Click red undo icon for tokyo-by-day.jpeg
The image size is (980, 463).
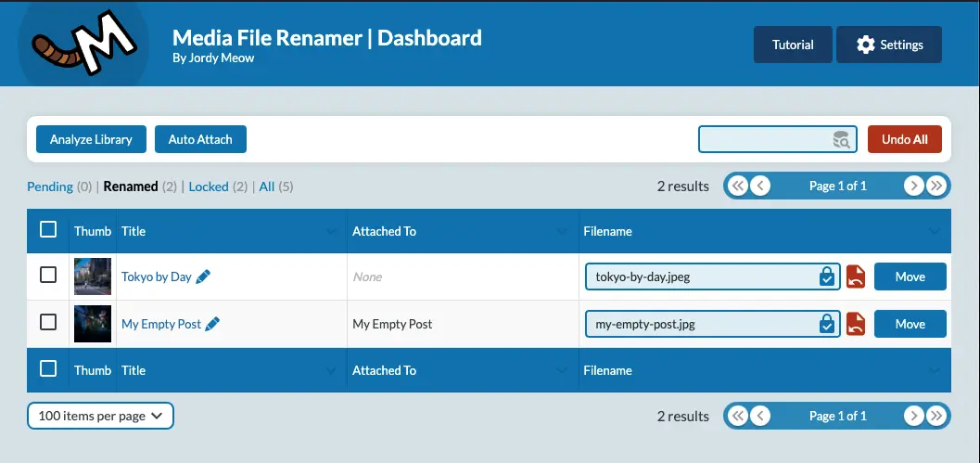tap(856, 277)
